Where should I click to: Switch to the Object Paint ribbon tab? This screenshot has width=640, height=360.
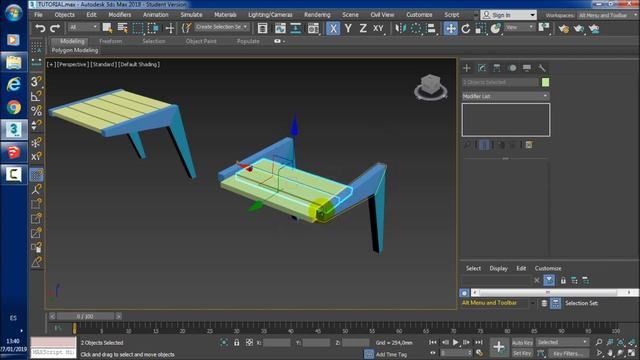click(201, 41)
